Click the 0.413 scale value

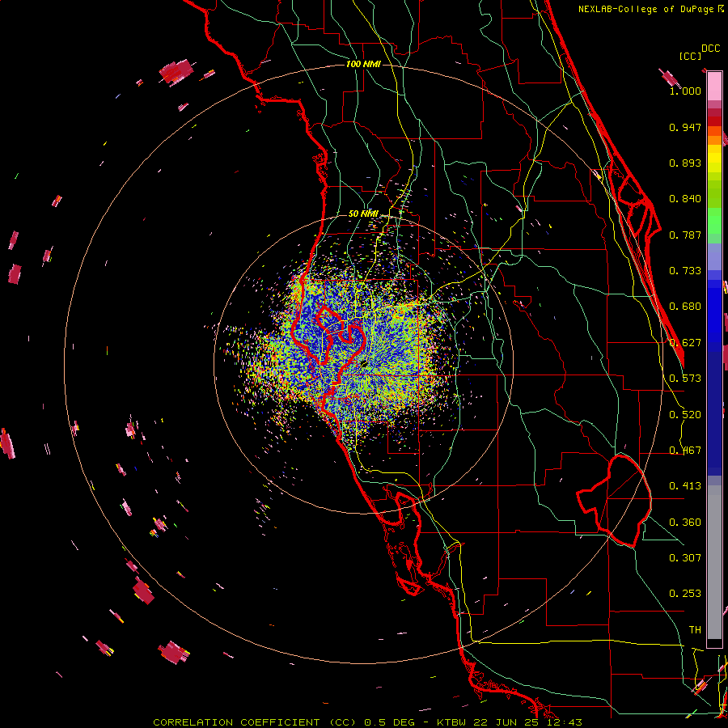[x=685, y=486]
